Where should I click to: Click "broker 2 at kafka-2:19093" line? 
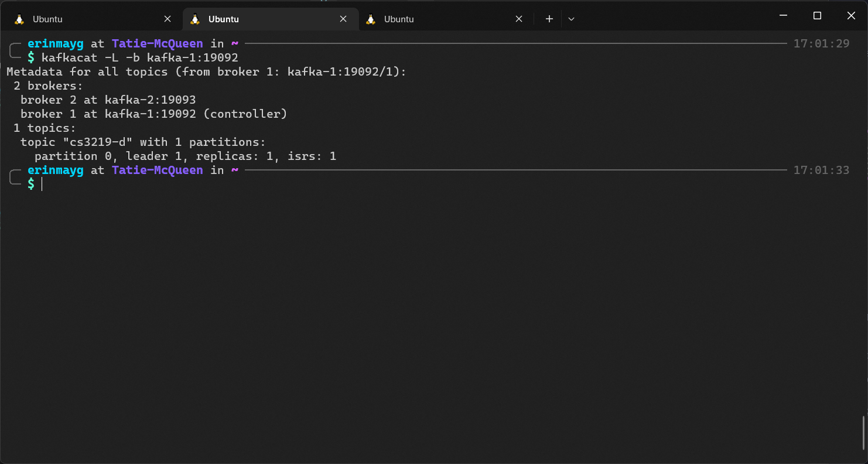[108, 100]
